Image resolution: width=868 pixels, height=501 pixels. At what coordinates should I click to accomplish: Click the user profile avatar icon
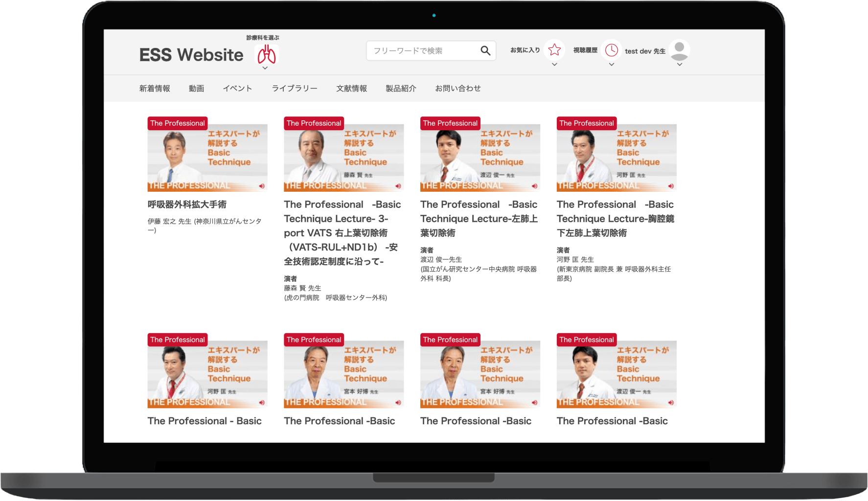[679, 50]
